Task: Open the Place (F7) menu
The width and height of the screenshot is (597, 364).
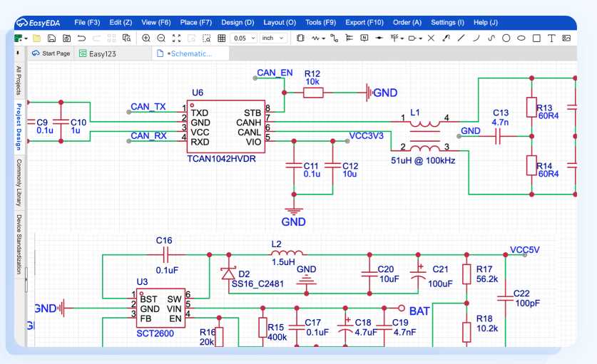Action: pyautogui.click(x=196, y=23)
